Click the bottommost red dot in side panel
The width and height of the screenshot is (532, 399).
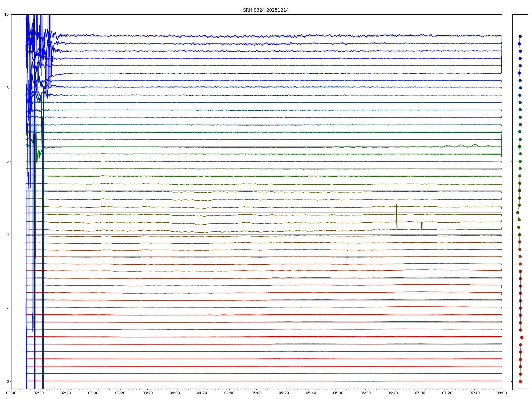point(520,381)
